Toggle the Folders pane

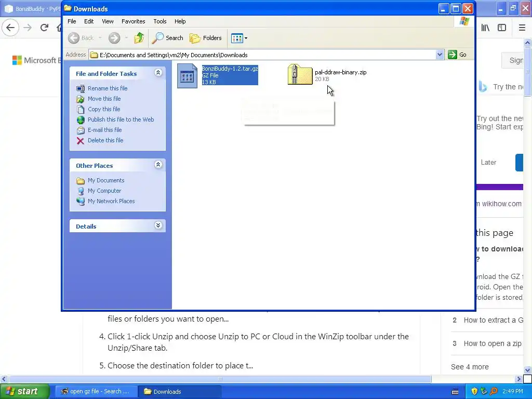206,38
